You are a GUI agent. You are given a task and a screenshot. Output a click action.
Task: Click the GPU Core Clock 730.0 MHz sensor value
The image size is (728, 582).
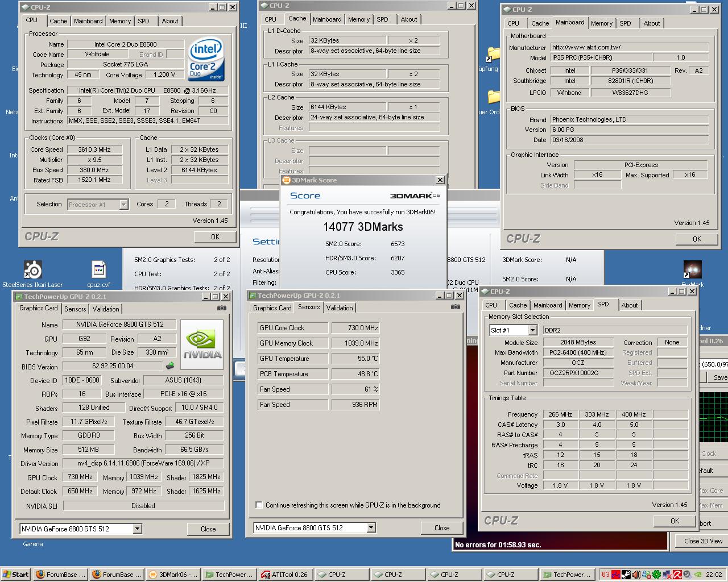pos(355,328)
